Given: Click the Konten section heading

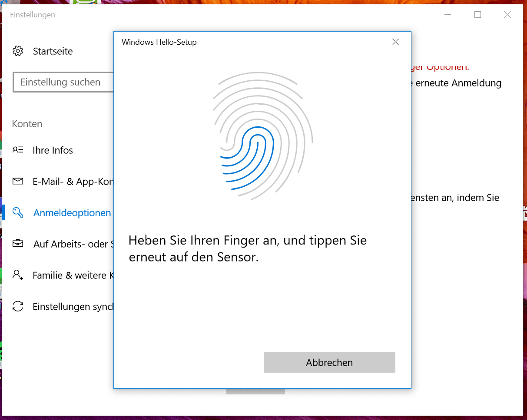Looking at the screenshot, I should coord(27,124).
